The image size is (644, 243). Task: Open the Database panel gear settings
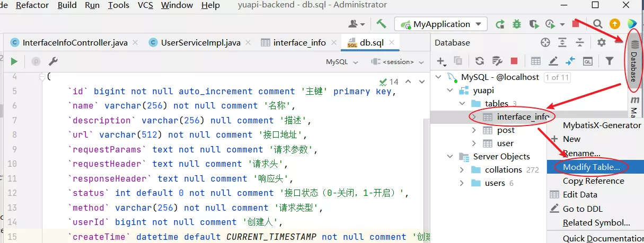coord(601,42)
